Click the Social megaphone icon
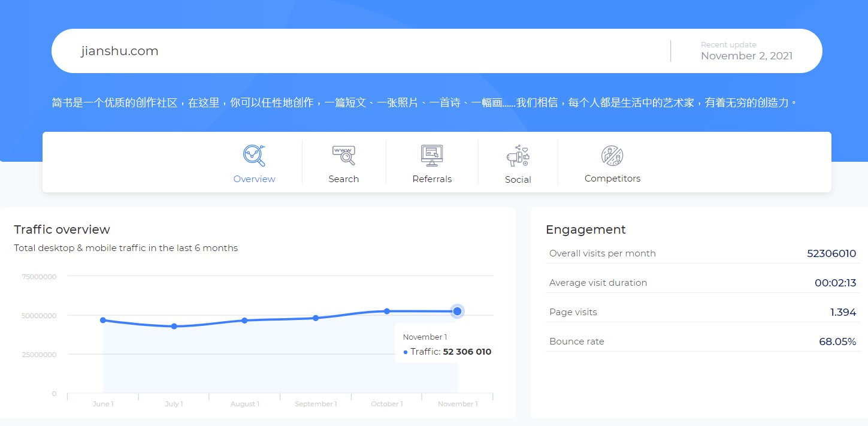The image size is (868, 426). tap(518, 156)
